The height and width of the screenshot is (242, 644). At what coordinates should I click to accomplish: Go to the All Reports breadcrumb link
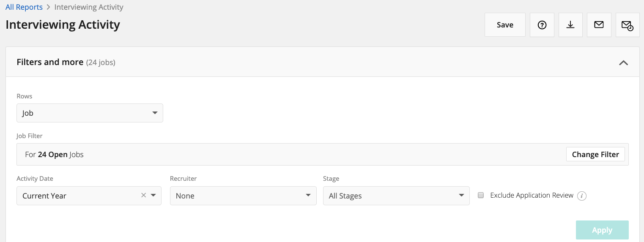(x=24, y=7)
